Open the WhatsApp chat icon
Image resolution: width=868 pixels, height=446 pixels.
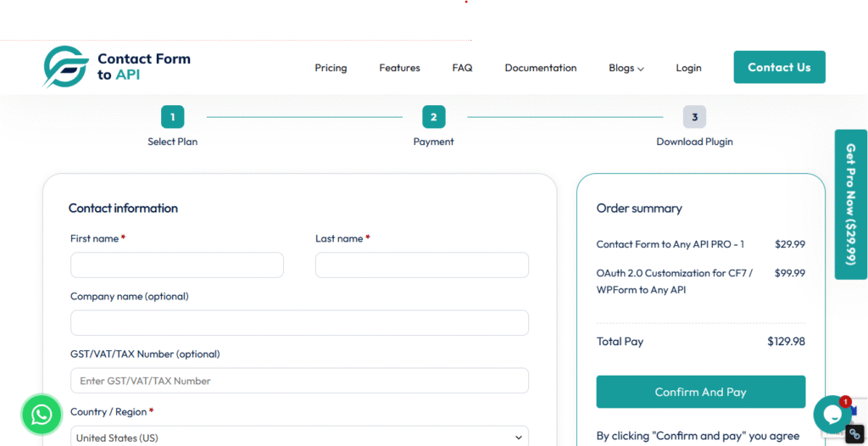click(42, 415)
